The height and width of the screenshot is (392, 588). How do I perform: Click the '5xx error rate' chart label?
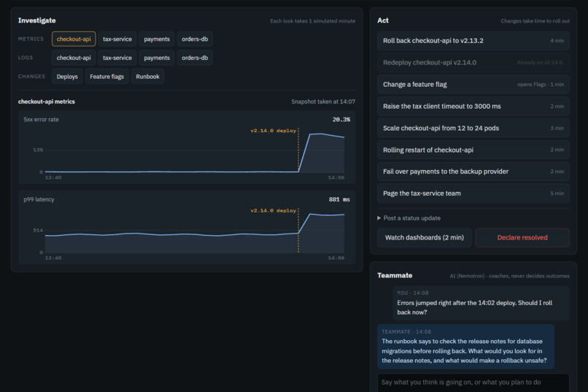(x=42, y=119)
